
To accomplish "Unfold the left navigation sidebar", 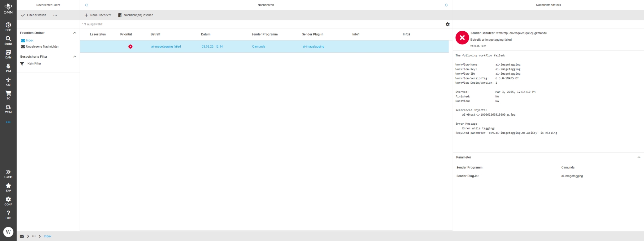I will coord(8,174).
